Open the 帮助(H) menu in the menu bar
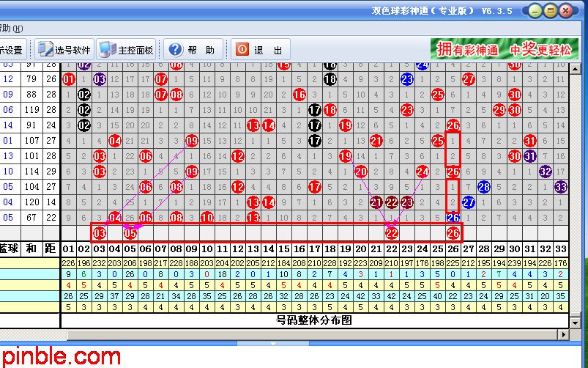This screenshot has width=588, height=368. [11, 28]
